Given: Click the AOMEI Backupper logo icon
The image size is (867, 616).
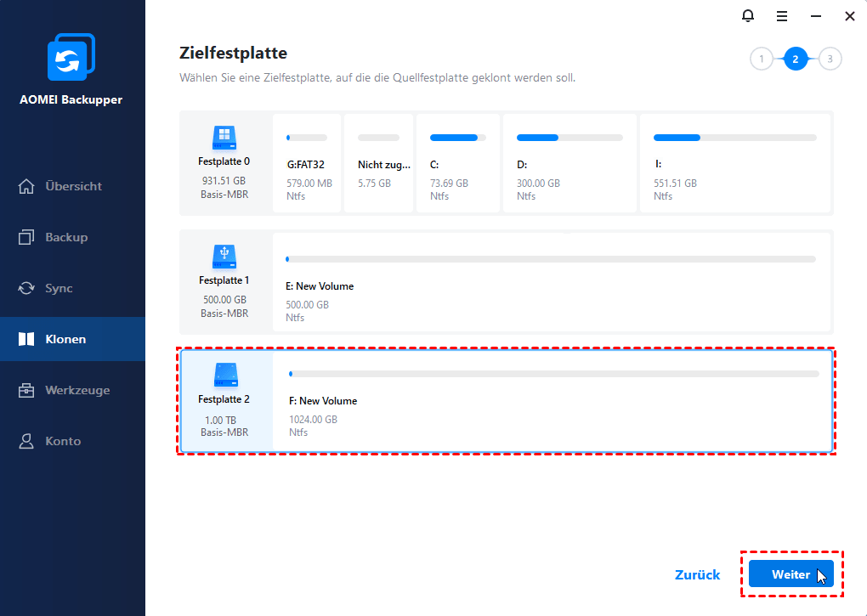Looking at the screenshot, I should [x=71, y=57].
